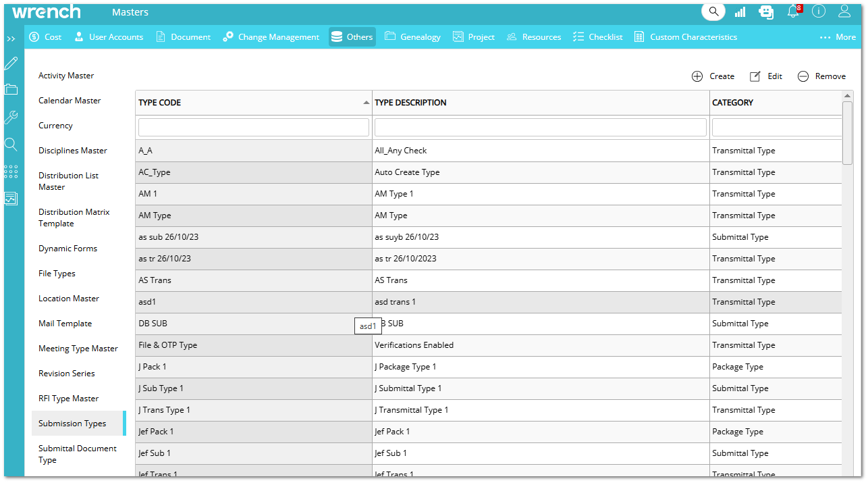Click the Create button

(x=713, y=76)
